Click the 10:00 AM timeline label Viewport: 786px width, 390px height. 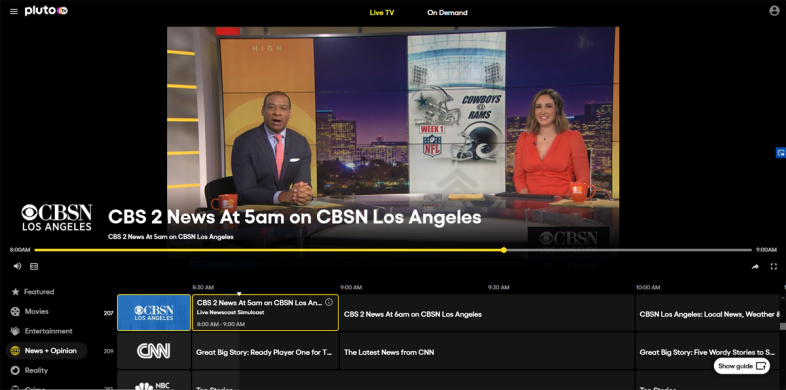click(x=648, y=287)
